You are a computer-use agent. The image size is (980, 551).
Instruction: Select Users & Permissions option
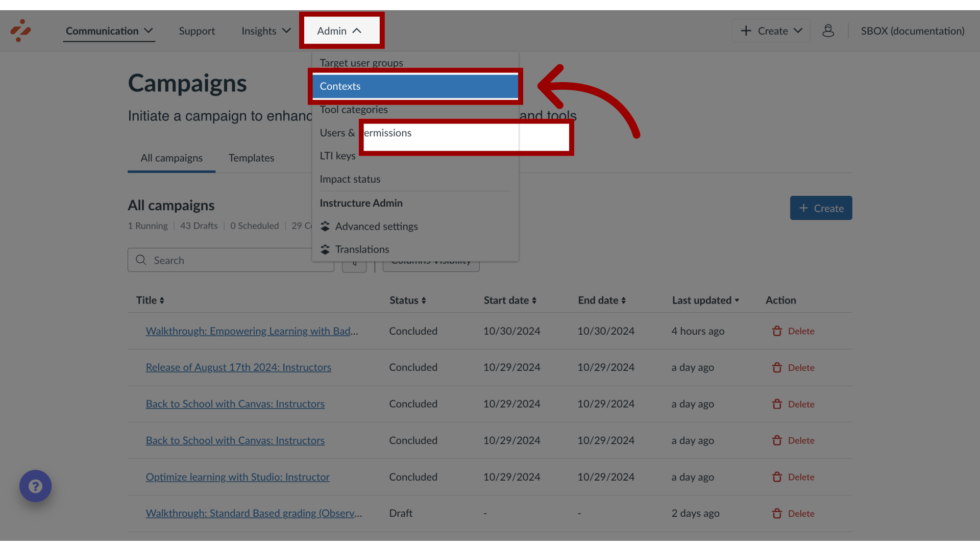pyautogui.click(x=365, y=133)
